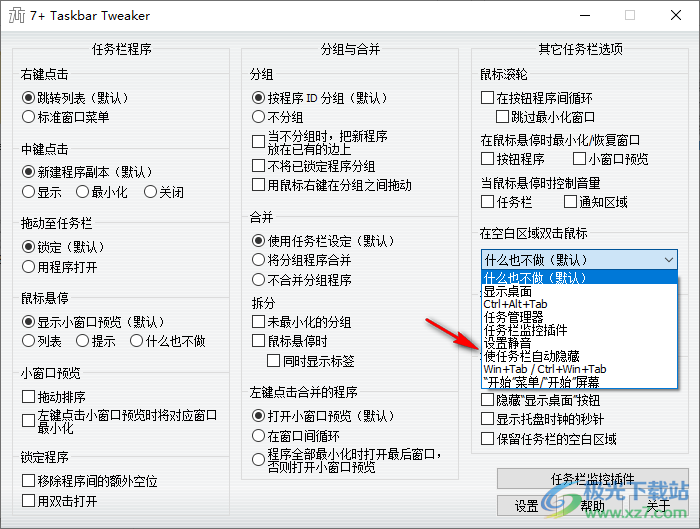Select 使任务栏自动隐藏 in dropdown list
Viewport: 700px width, 529px height.
pyautogui.click(x=579, y=356)
